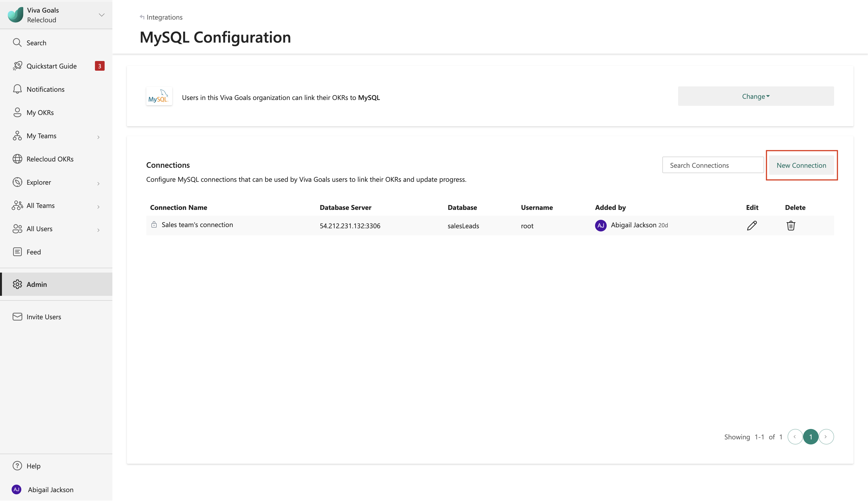This screenshot has width=868, height=504.
Task: Click the Search magnifier in the sidebar
Action: [17, 43]
